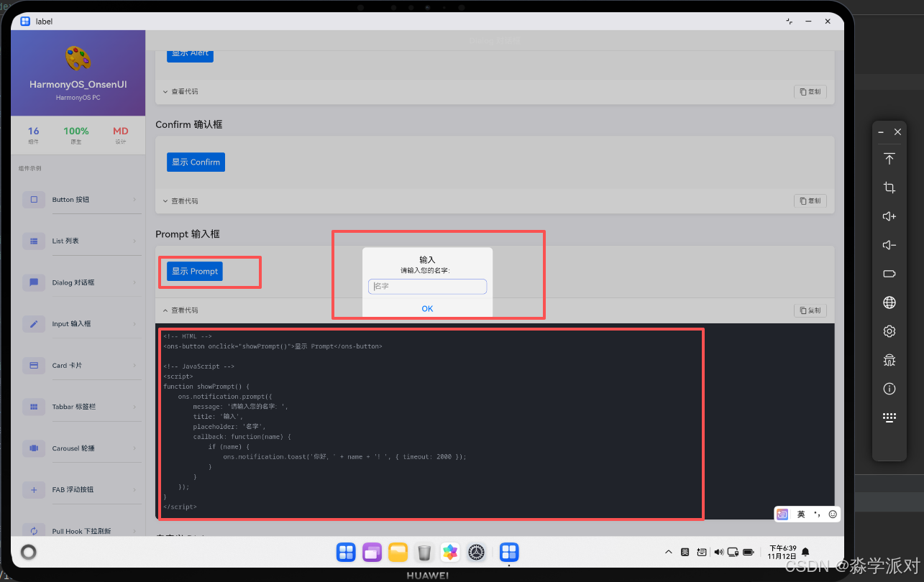This screenshot has height=582, width=924.
Task: Click chevron arrow on the Card 卡片 row
Action: point(134,365)
